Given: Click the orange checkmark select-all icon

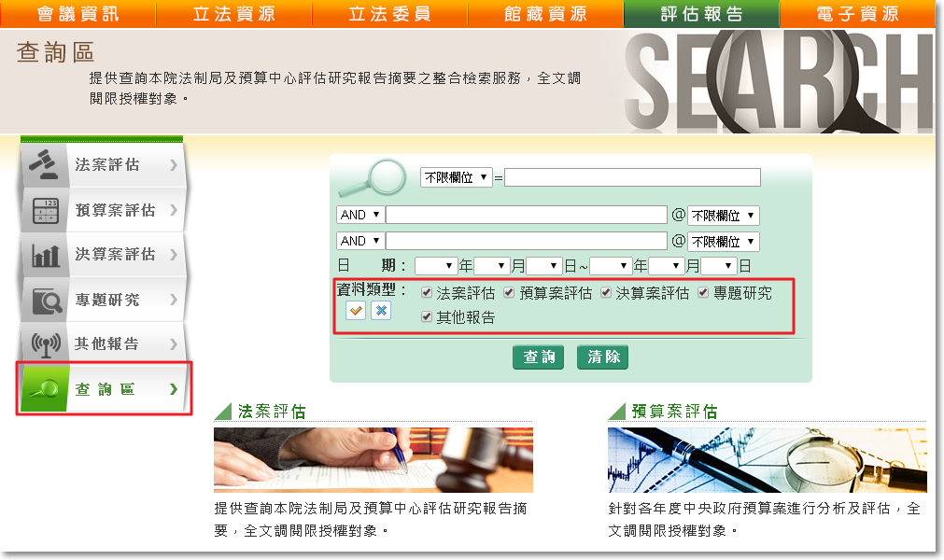Looking at the screenshot, I should pos(356,311).
